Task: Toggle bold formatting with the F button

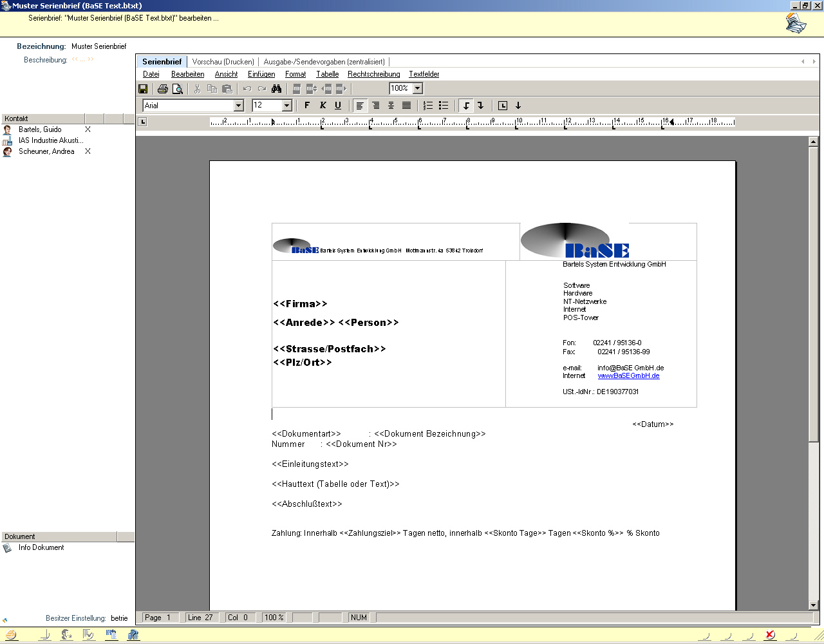Action: 307,106
